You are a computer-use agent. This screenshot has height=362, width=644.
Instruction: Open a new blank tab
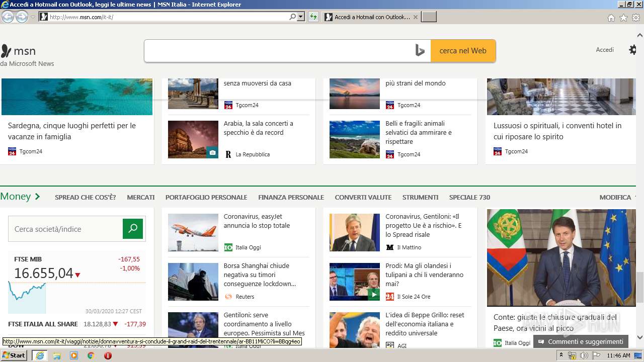click(429, 17)
